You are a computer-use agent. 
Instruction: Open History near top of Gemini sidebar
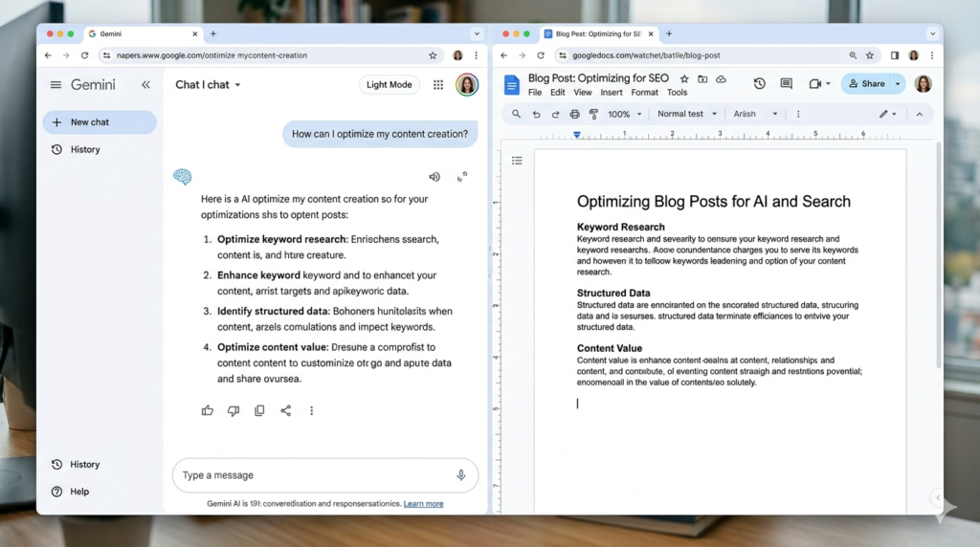pyautogui.click(x=77, y=150)
